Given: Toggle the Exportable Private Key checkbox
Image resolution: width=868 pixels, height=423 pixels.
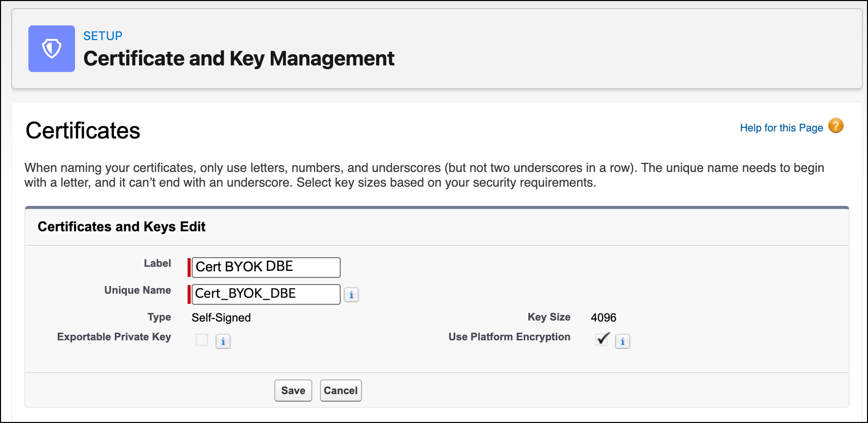Looking at the screenshot, I should [x=202, y=340].
